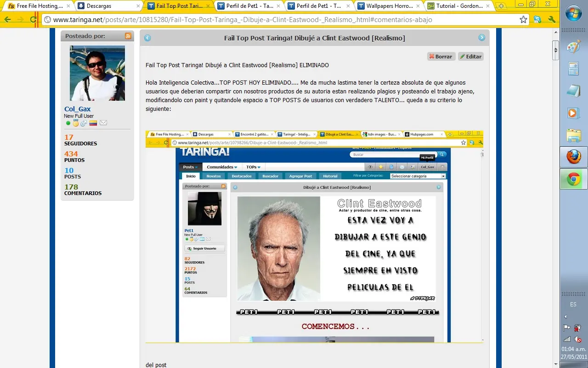Switch to the Descargas tab
Image resolution: width=588 pixels, height=368 pixels.
[x=108, y=6]
